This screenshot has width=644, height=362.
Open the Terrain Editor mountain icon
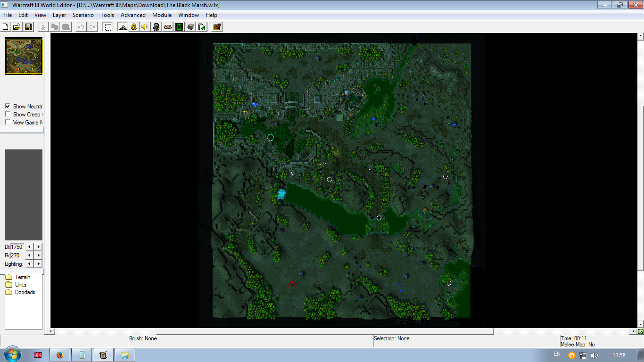(x=123, y=27)
